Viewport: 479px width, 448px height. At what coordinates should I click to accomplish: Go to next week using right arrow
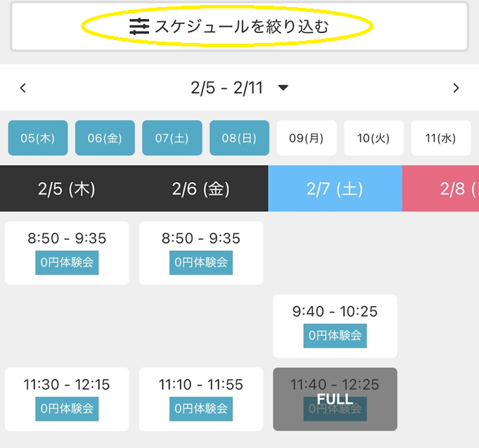pyautogui.click(x=456, y=88)
